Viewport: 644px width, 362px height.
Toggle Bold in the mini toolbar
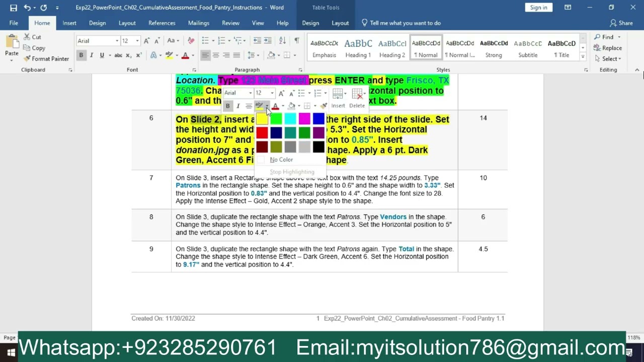coord(227,106)
